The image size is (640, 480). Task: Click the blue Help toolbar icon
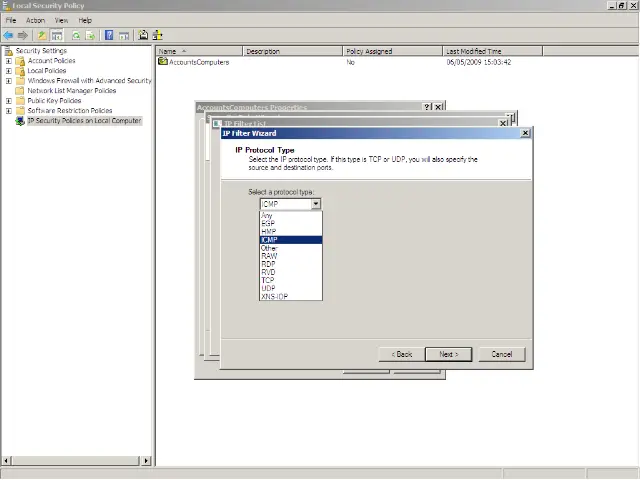coord(108,35)
